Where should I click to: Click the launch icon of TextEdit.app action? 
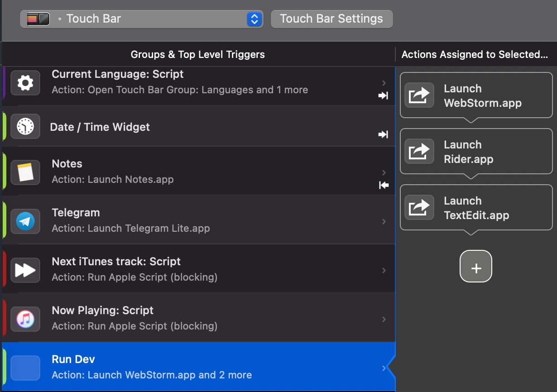(x=419, y=207)
